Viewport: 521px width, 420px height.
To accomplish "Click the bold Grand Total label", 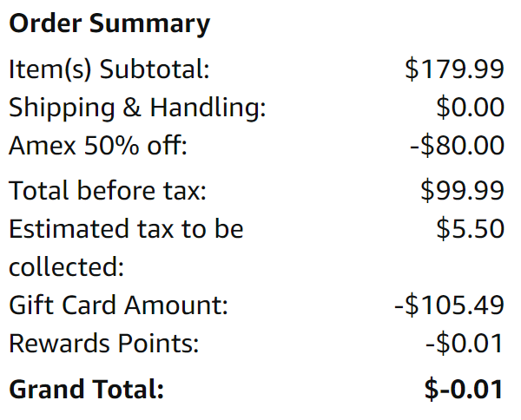I will point(87,390).
